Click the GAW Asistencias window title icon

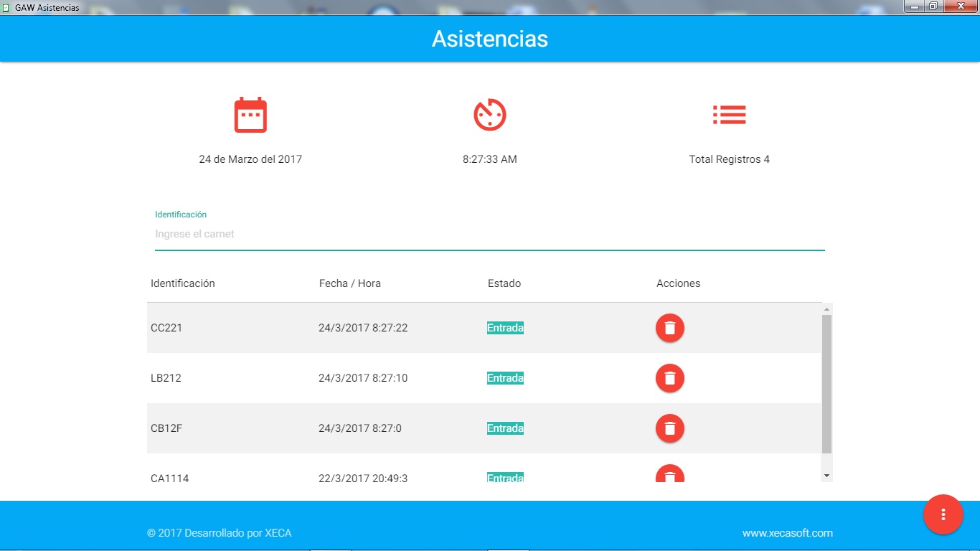point(6,7)
